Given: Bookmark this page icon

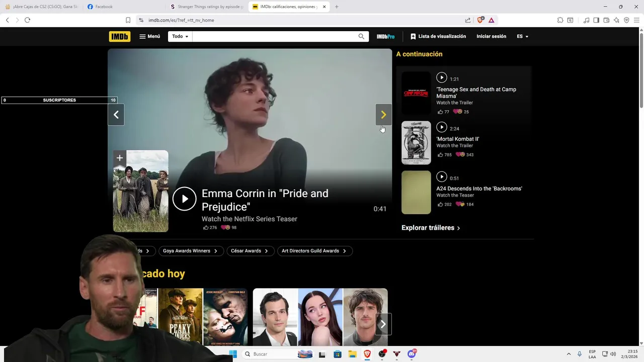Looking at the screenshot, I should (x=128, y=20).
